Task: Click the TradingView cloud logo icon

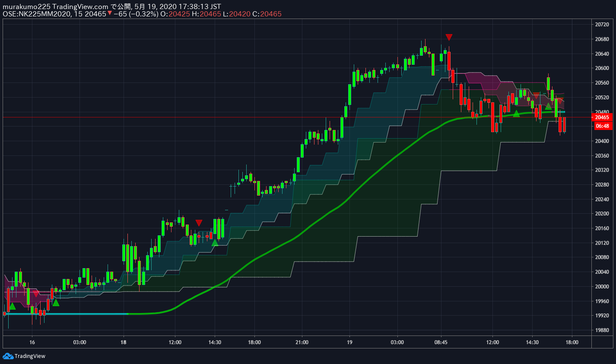Action: pos(8,356)
